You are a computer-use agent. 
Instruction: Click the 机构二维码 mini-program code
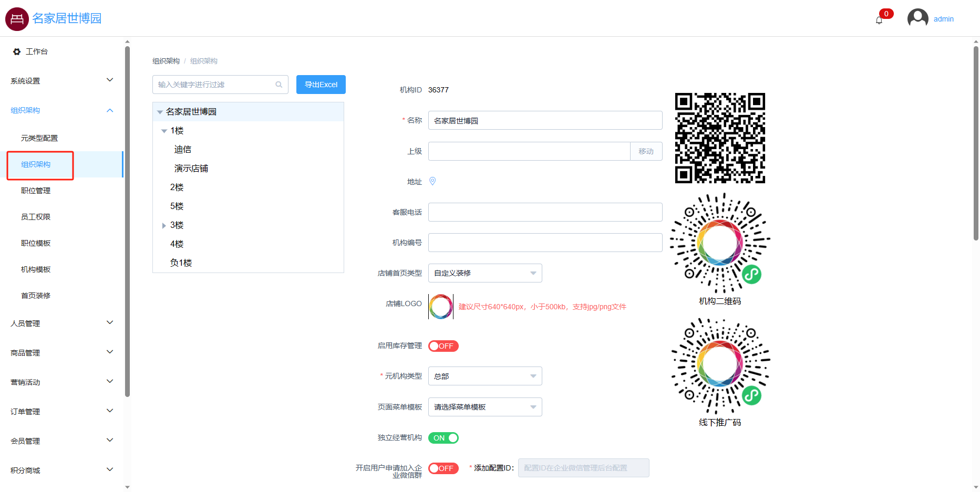[720, 243]
